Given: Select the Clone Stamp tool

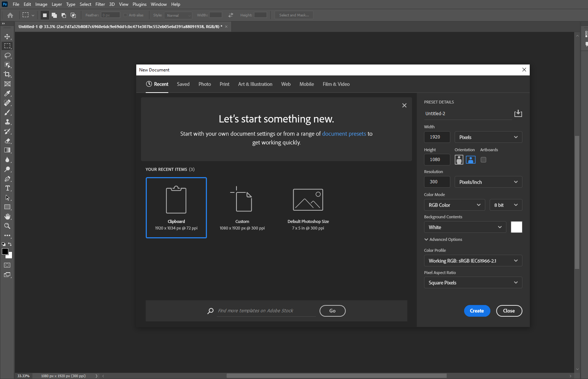Looking at the screenshot, I should [x=7, y=122].
